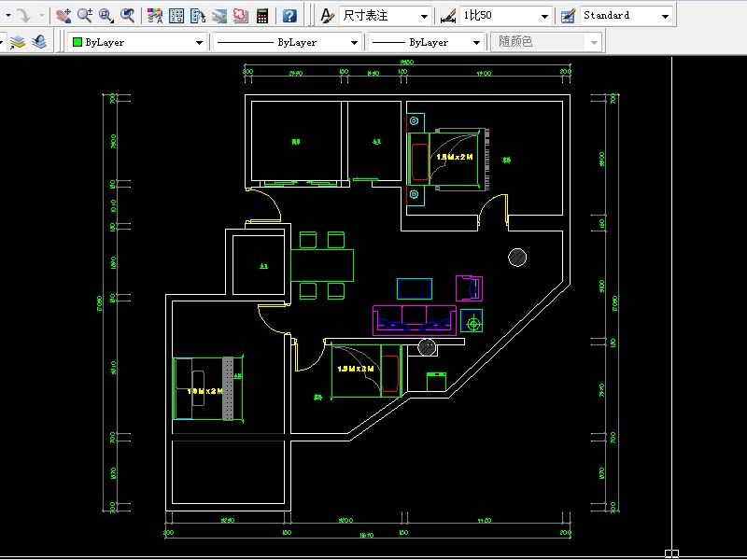Open the Standard table style dropdown

664,16
